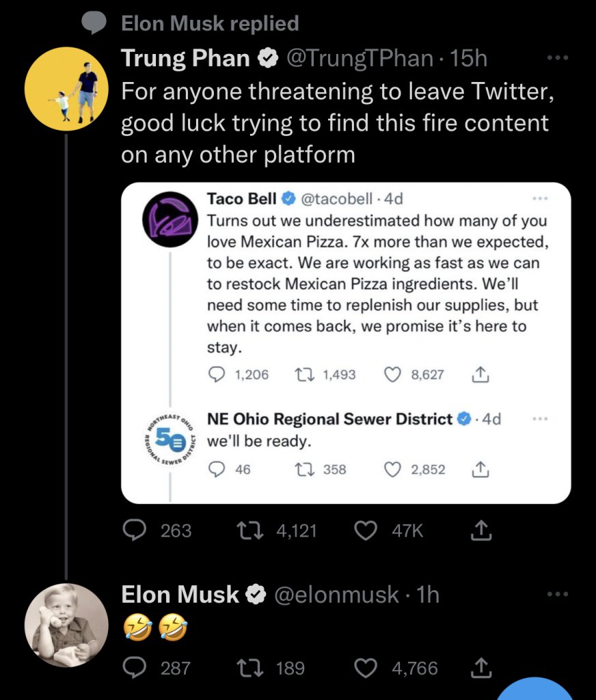Reply to Trung Phan's tweet
This screenshot has height=700, width=596.
click(135, 530)
